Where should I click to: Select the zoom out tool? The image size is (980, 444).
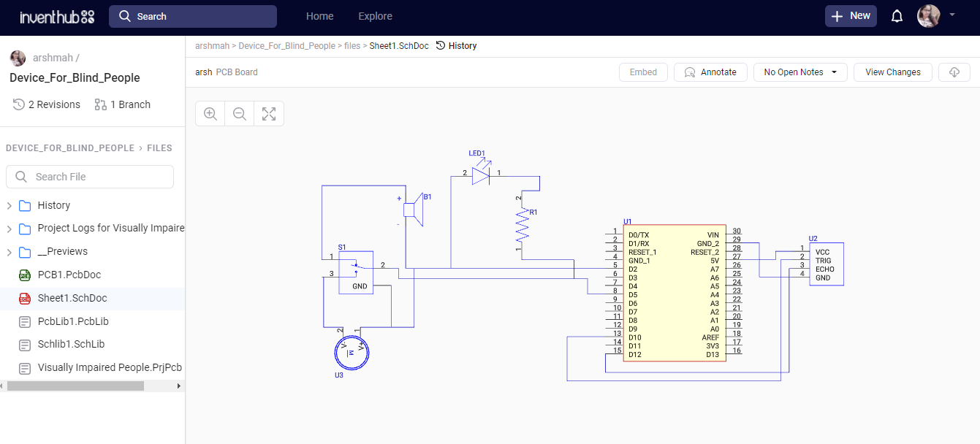coord(239,113)
